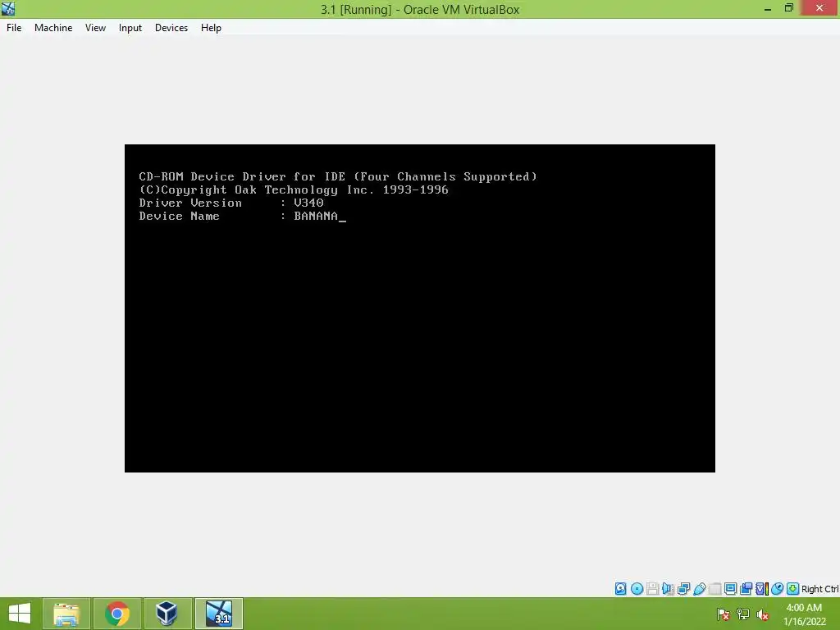
Task: Open the View menu
Action: (x=95, y=28)
